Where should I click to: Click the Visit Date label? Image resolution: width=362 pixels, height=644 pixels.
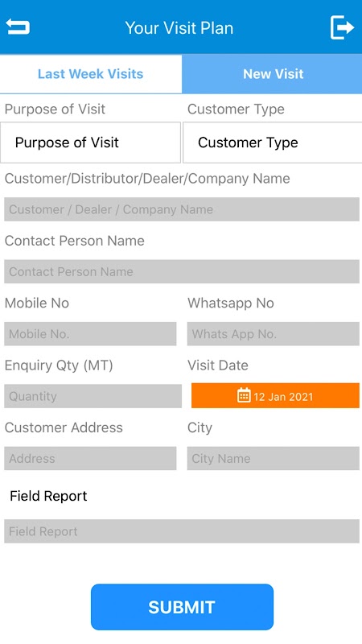[x=218, y=365]
